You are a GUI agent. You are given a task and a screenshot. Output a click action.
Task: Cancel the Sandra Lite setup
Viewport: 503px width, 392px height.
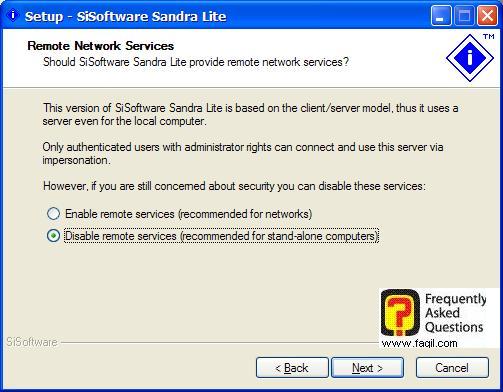click(x=452, y=368)
